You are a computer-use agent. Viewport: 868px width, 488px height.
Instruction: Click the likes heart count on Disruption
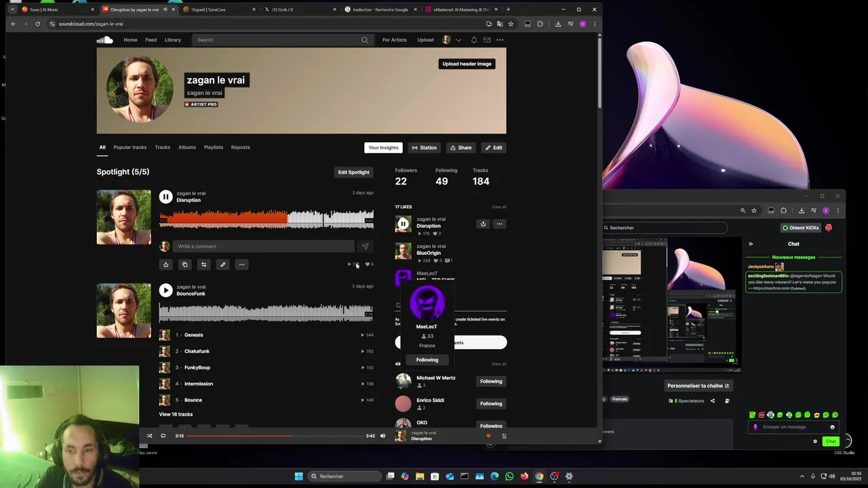[370, 264]
